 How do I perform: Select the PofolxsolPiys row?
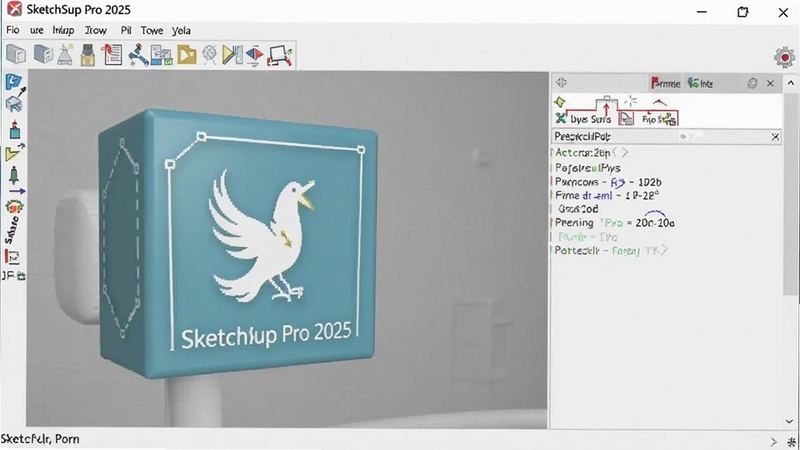[x=588, y=168]
